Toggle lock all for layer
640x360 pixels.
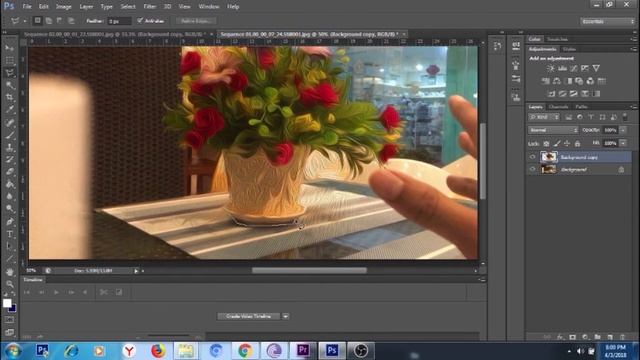click(x=577, y=143)
